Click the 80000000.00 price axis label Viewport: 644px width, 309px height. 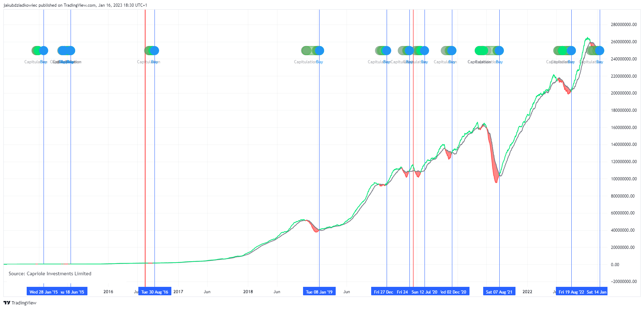point(623,196)
